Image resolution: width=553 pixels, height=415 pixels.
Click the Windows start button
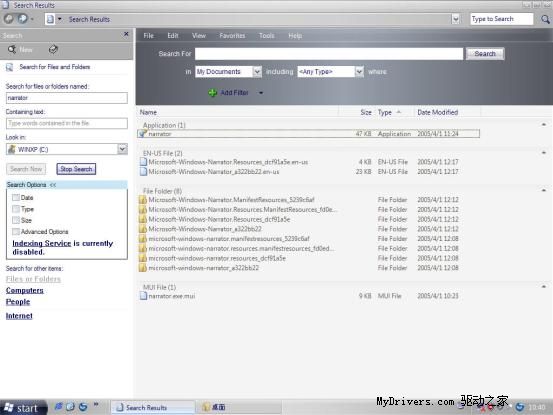pos(23,408)
